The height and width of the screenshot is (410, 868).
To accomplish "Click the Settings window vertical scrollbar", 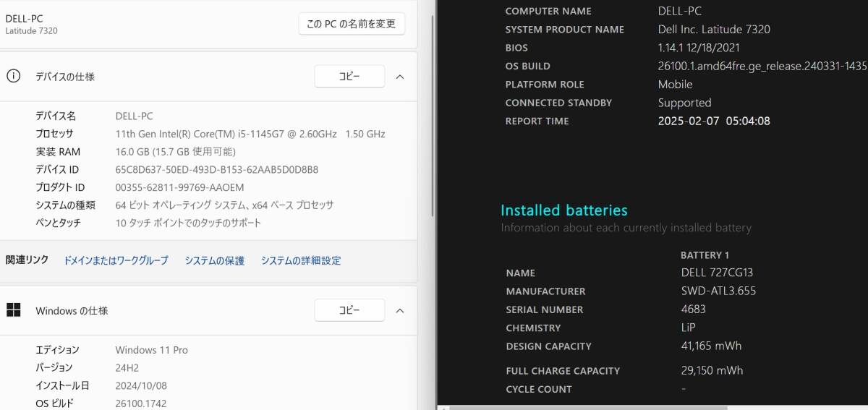I will point(433,116).
